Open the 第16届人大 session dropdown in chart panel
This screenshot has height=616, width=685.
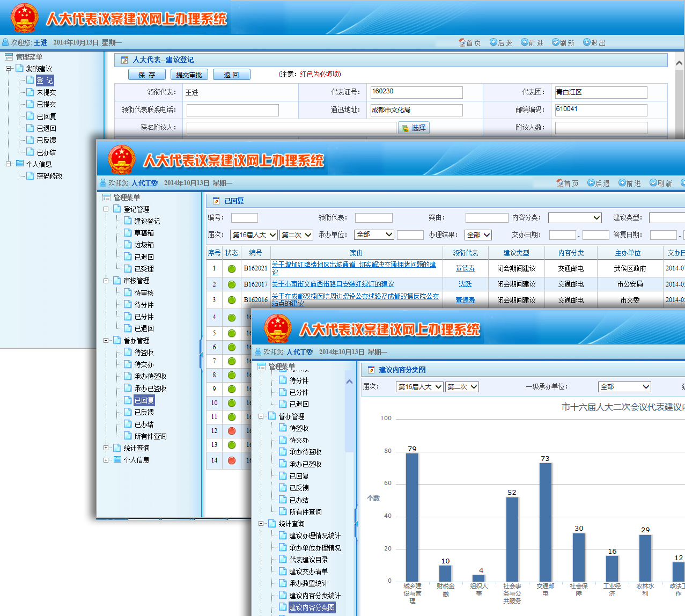419,387
